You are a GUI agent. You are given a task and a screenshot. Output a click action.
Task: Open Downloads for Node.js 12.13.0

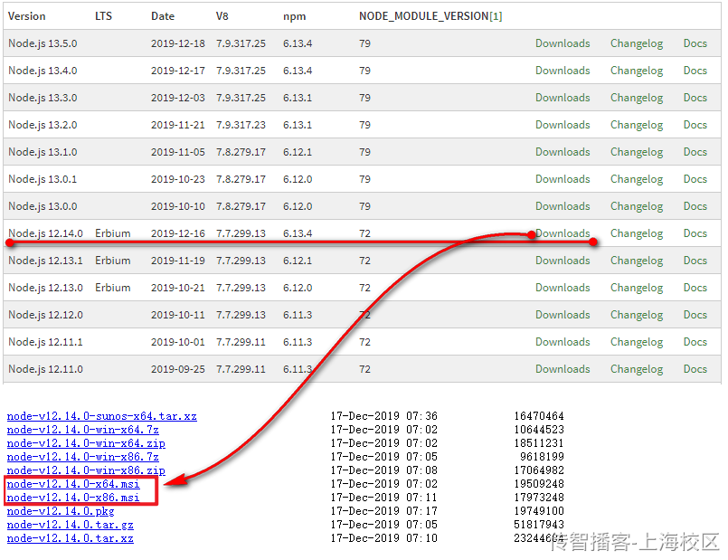(x=563, y=288)
